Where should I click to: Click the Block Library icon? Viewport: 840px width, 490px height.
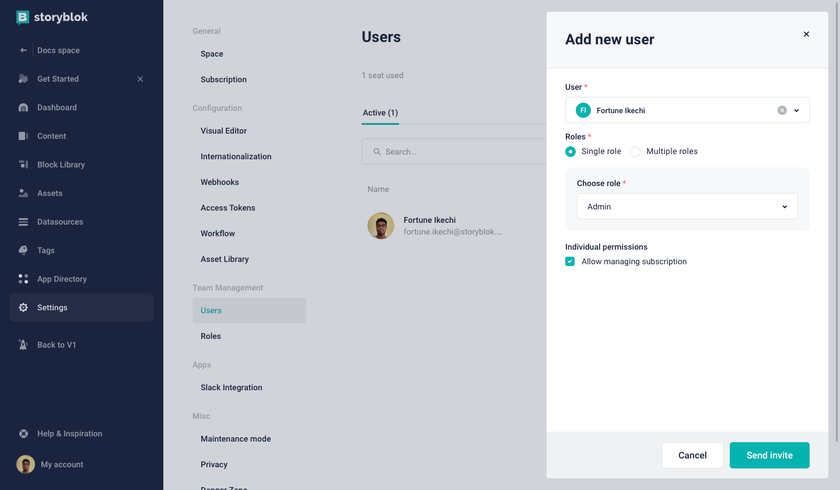[23, 164]
